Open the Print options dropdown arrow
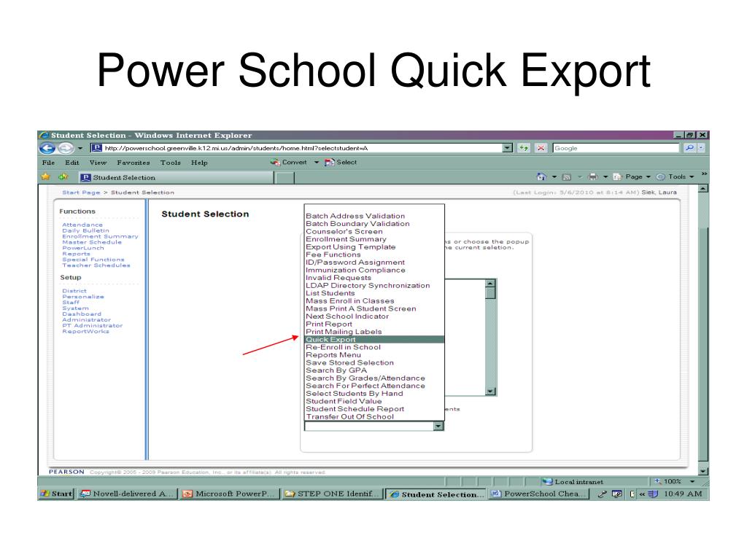 click(605, 176)
